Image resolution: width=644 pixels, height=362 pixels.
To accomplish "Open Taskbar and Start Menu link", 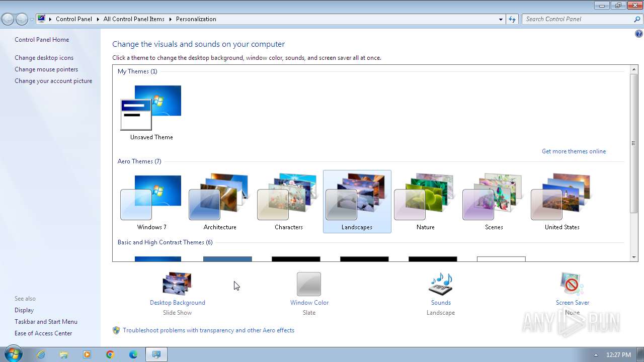I will (x=46, y=322).
